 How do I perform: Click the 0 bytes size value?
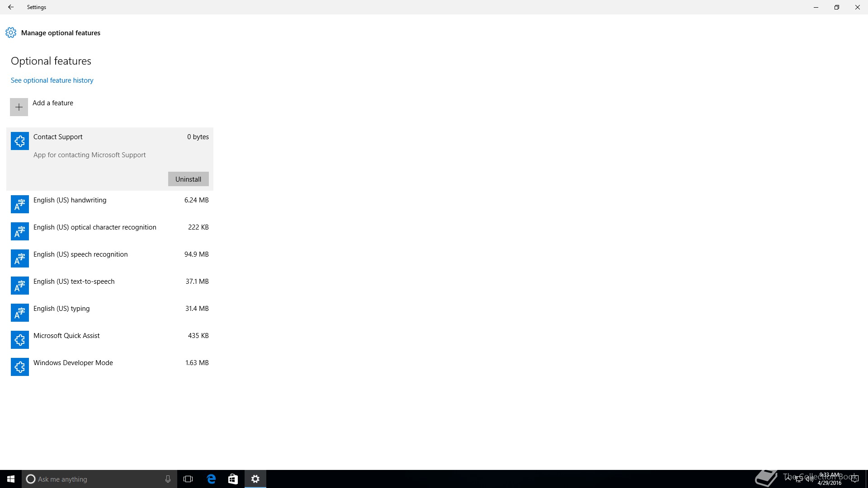point(198,137)
